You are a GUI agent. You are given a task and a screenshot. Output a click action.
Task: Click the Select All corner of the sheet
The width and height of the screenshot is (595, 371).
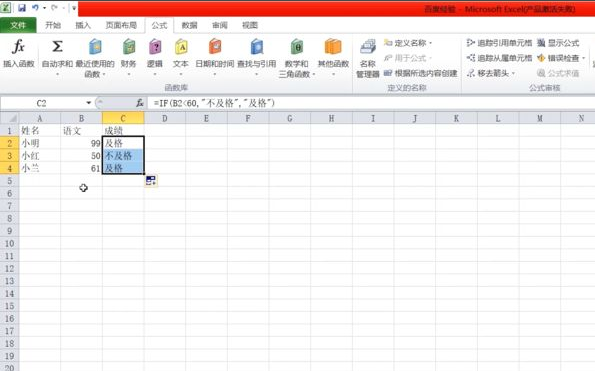coord(9,118)
